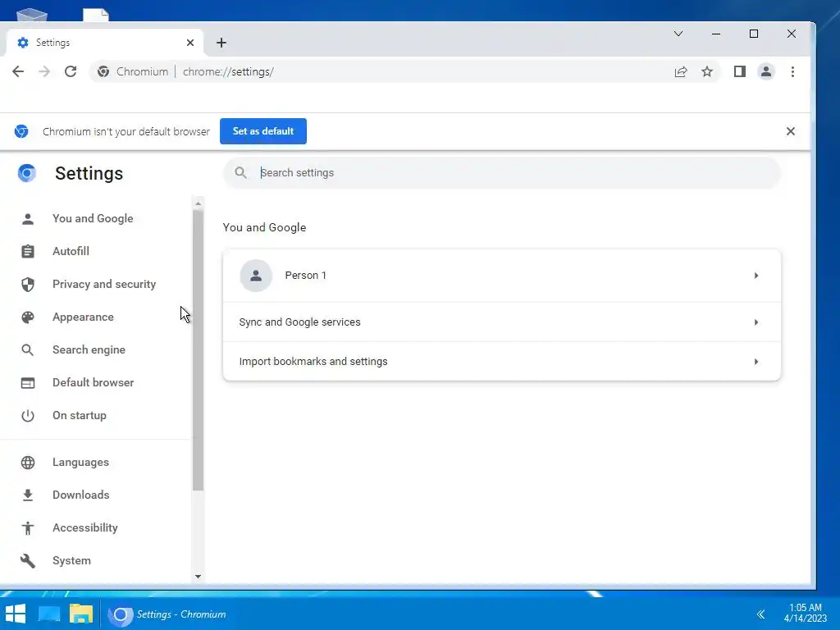Open Sync and Google services
Screen dimensions: 840x630
[501, 322]
